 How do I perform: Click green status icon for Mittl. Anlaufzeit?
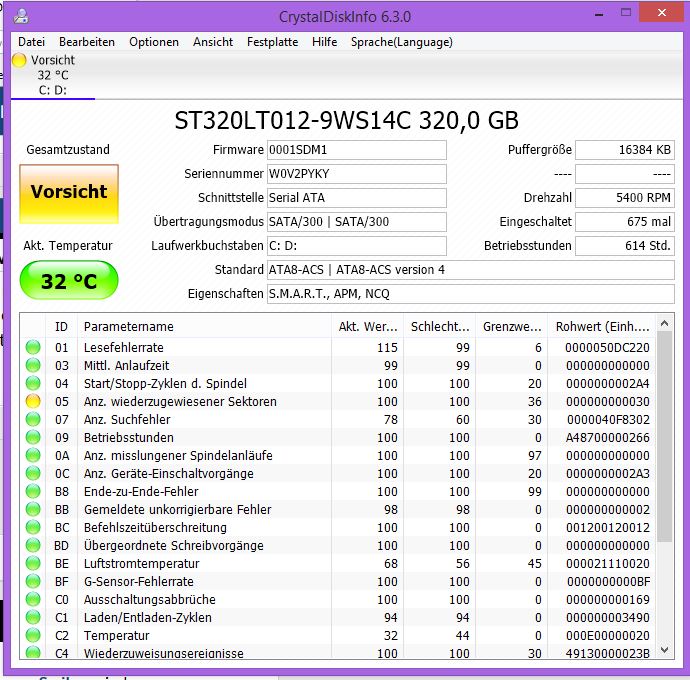[x=33, y=365]
